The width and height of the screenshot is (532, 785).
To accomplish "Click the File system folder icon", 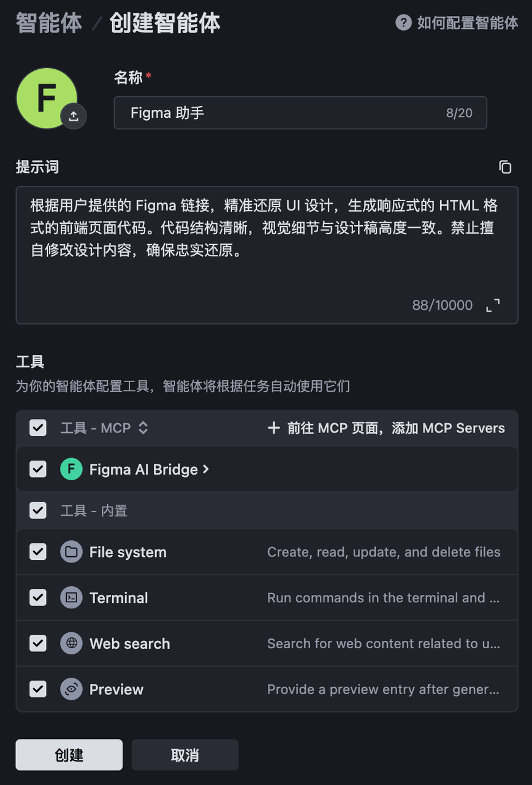I will [71, 552].
